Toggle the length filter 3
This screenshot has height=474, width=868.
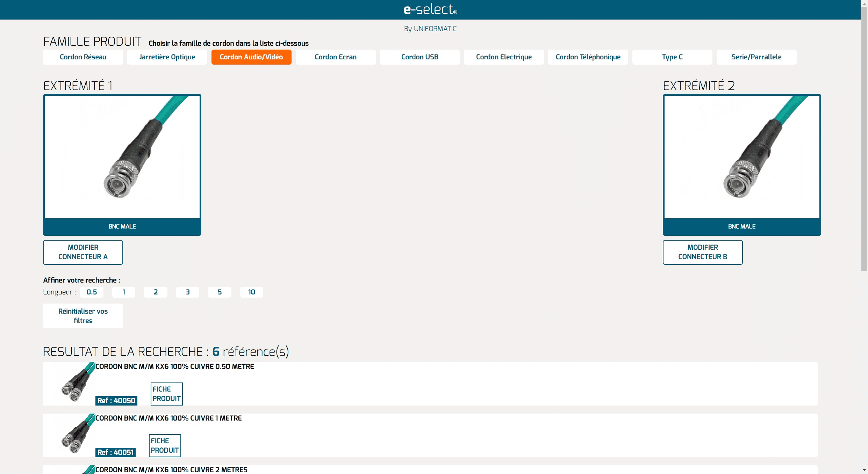187,292
